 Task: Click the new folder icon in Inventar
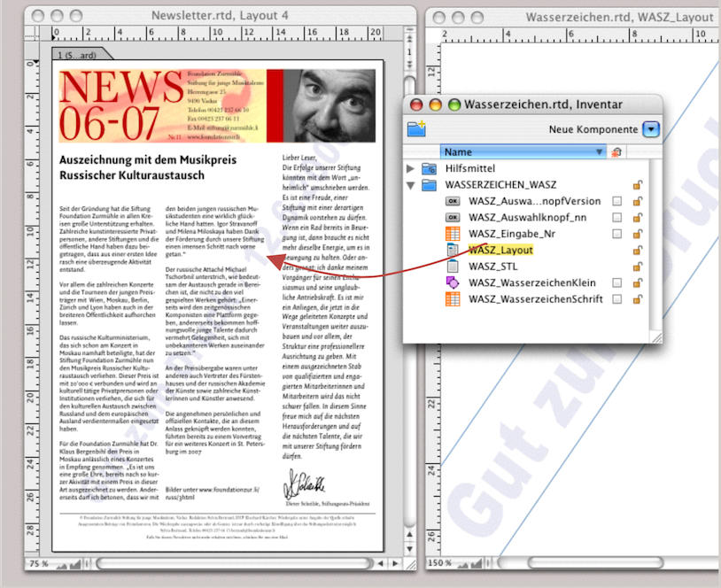[417, 129]
